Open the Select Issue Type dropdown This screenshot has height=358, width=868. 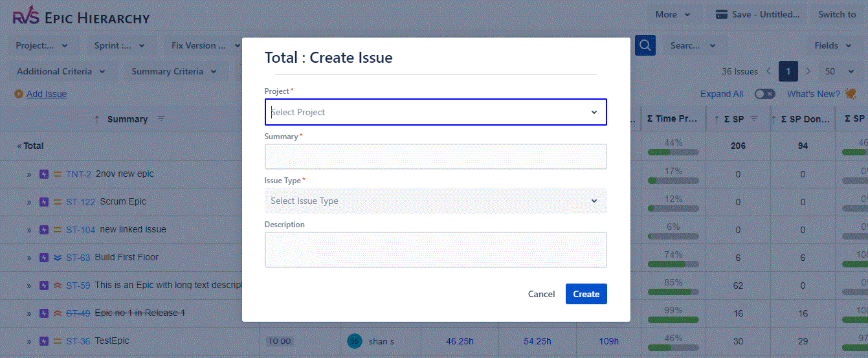coord(436,201)
